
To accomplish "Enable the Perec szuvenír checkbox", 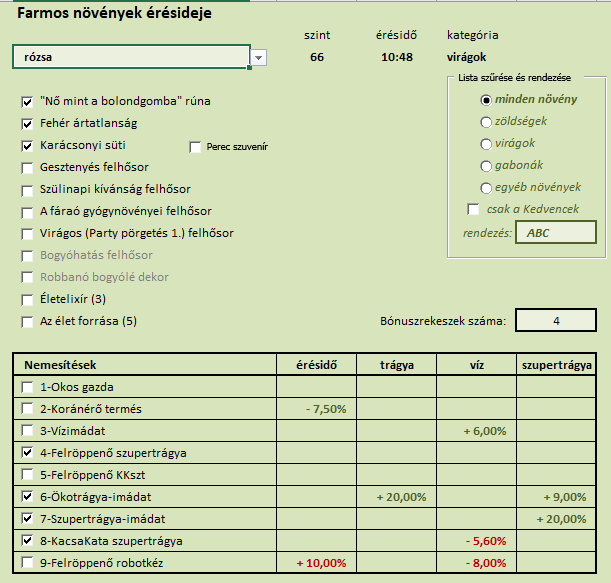I will [196, 147].
